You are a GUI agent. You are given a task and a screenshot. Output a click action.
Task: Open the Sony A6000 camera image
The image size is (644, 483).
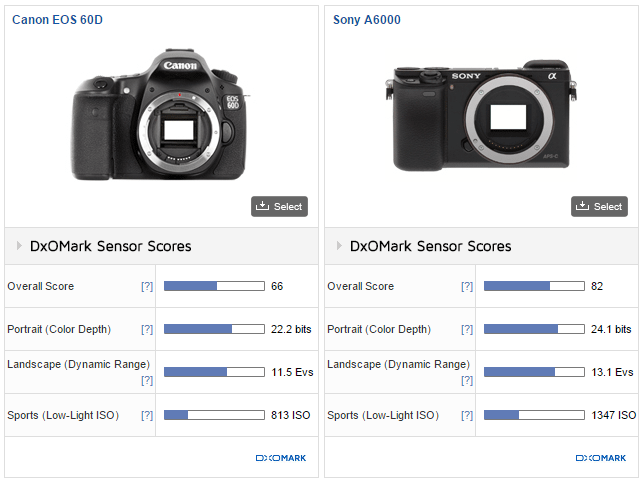pyautogui.click(x=480, y=117)
